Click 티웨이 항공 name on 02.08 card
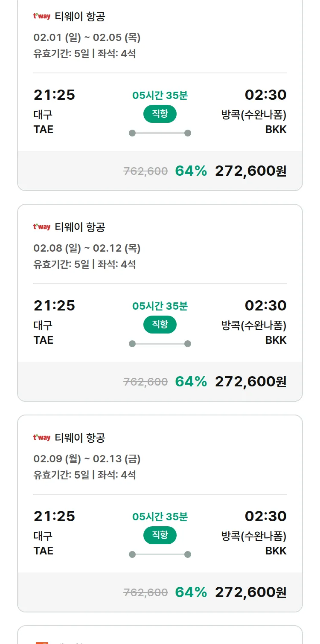This screenshot has width=320, height=644. (x=80, y=227)
